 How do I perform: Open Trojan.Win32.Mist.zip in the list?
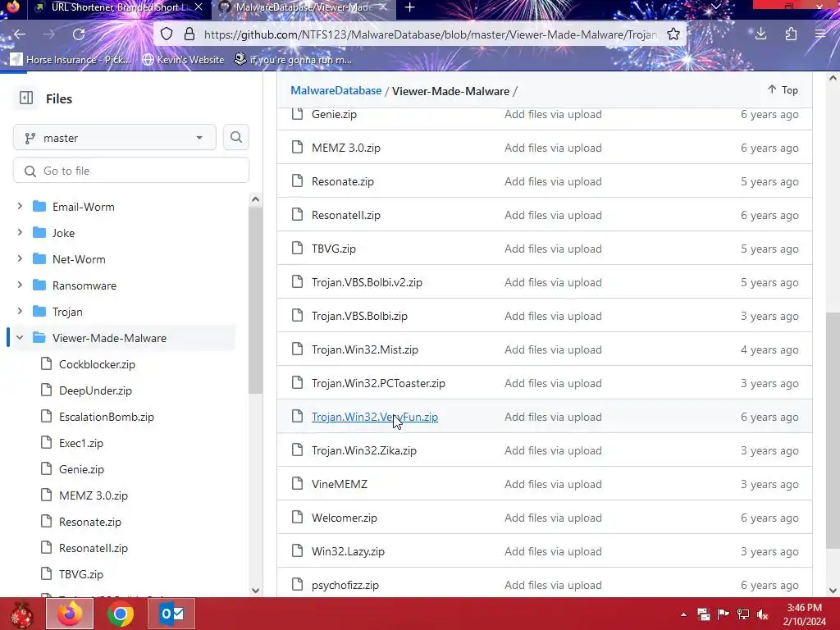click(365, 349)
